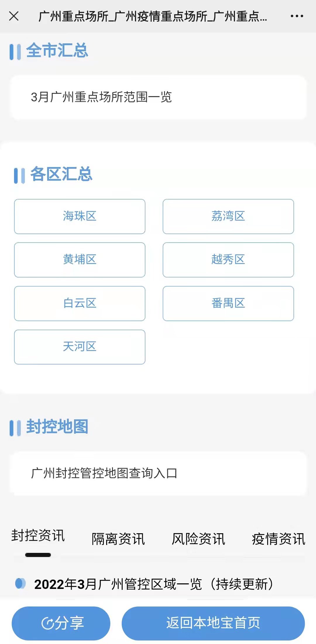Screen dimensions: 316x644
Task: Open 2022年3月广州管控区域一览 article
Action: click(x=154, y=584)
